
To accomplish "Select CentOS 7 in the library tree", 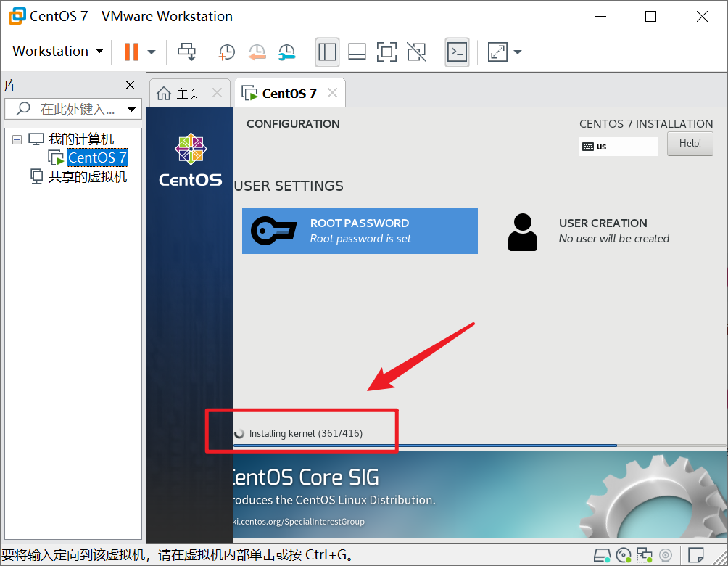I will pos(97,157).
